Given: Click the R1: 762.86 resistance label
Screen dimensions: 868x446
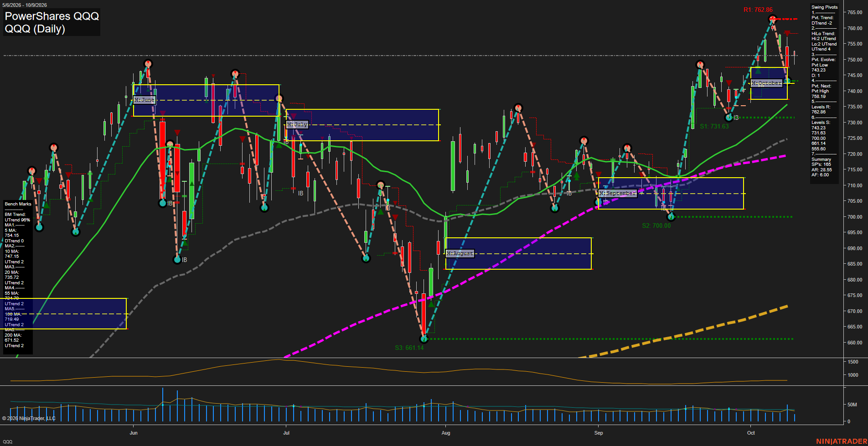Looking at the screenshot, I should coord(758,10).
